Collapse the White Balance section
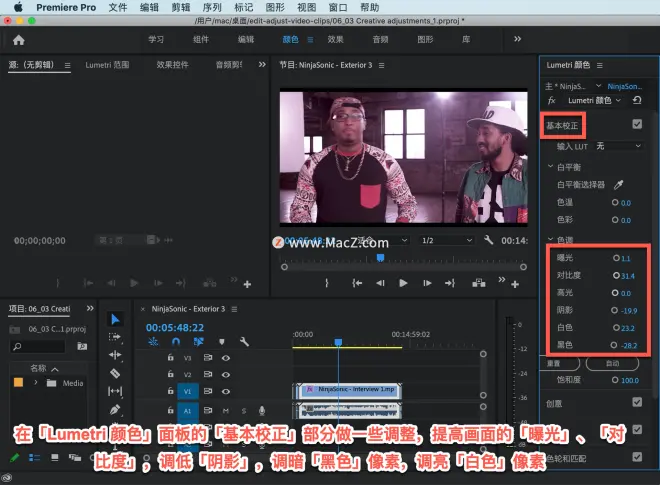 point(550,166)
